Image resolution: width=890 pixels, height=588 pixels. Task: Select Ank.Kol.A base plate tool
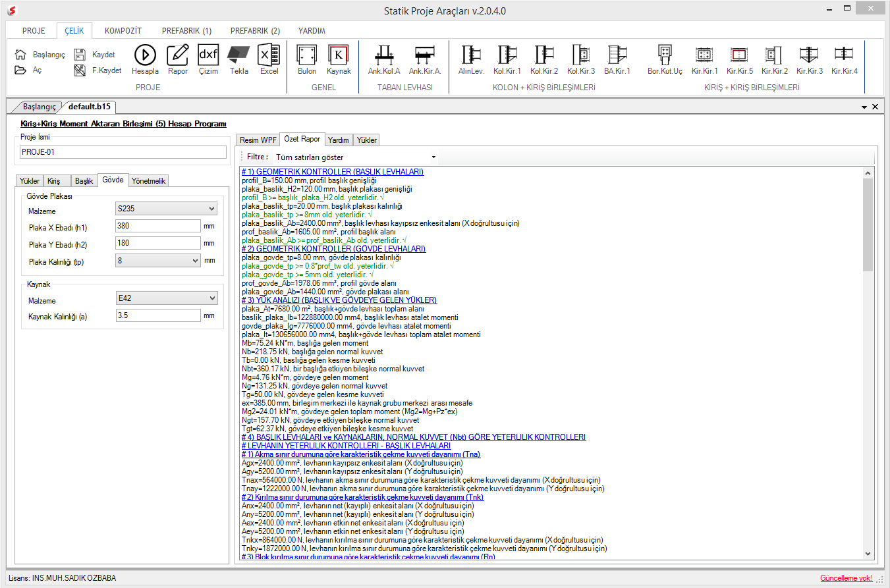[x=385, y=60]
